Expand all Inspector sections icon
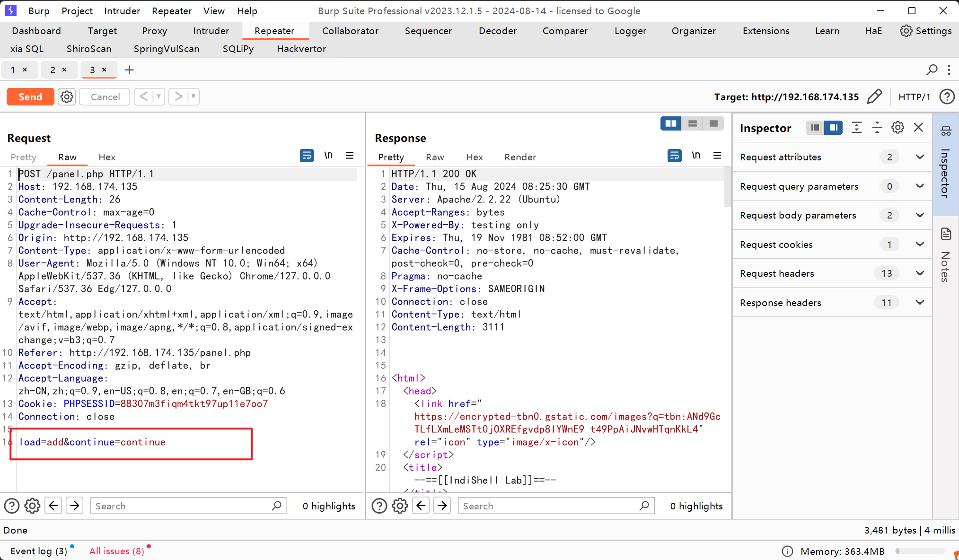Image resolution: width=959 pixels, height=560 pixels. point(856,128)
